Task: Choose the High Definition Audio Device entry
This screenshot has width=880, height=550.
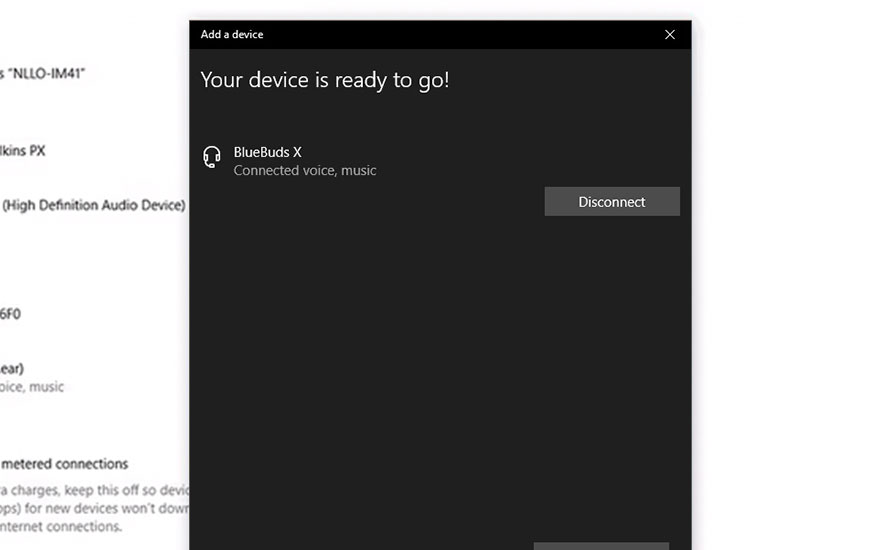Action: coord(93,205)
